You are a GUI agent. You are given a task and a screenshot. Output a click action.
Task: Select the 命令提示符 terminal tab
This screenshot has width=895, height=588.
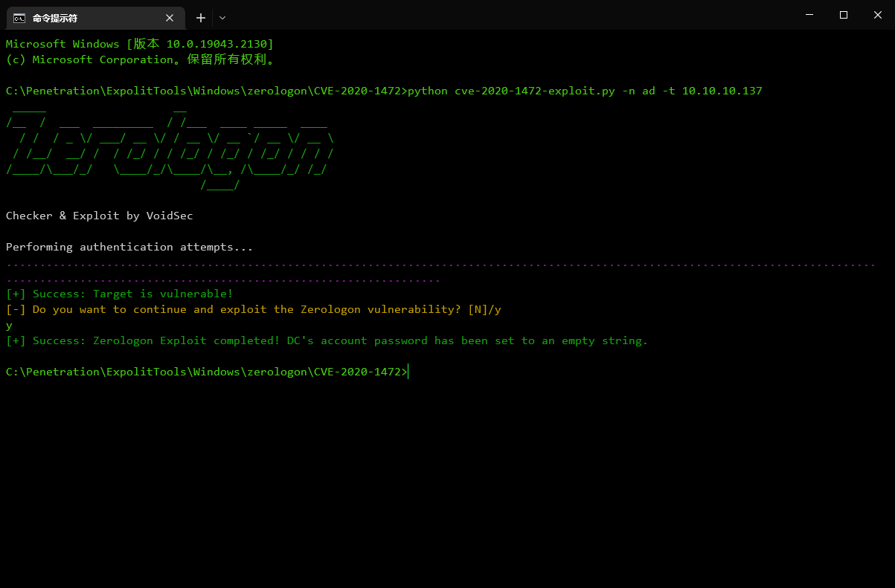[94, 18]
